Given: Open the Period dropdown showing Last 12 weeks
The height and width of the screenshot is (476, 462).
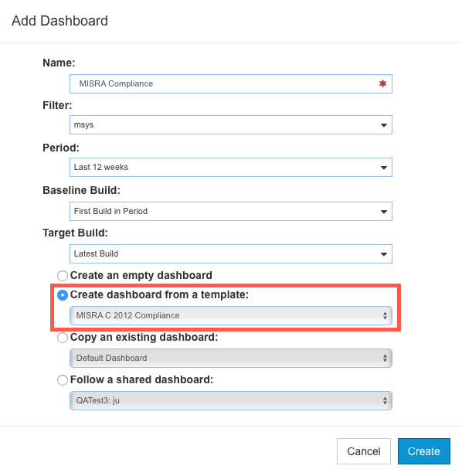Looking at the screenshot, I should point(231,167).
